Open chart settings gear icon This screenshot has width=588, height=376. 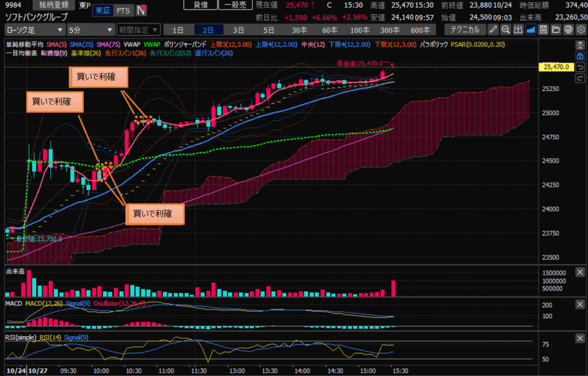(x=581, y=29)
